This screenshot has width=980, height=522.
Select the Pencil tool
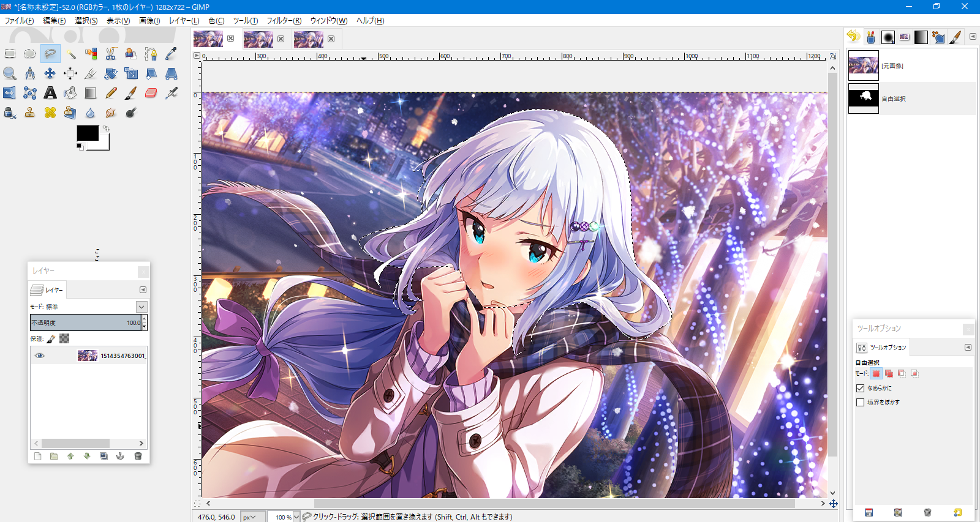pyautogui.click(x=111, y=93)
